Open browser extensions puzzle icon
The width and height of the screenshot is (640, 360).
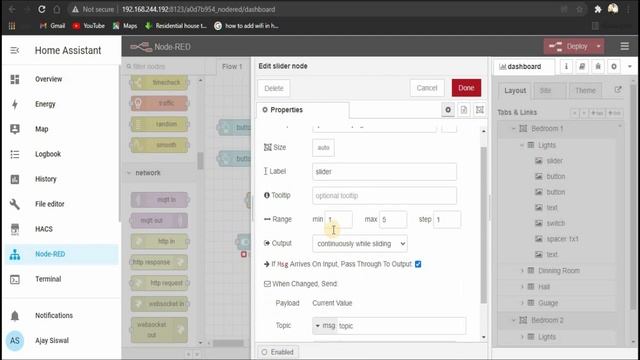[598, 9]
